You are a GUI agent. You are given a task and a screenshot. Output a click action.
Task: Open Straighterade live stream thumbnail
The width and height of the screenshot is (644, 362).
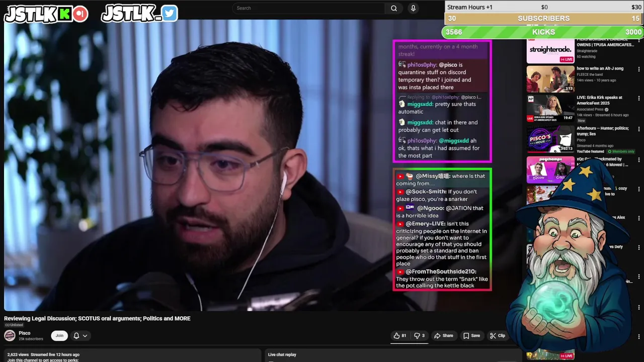tap(550, 50)
